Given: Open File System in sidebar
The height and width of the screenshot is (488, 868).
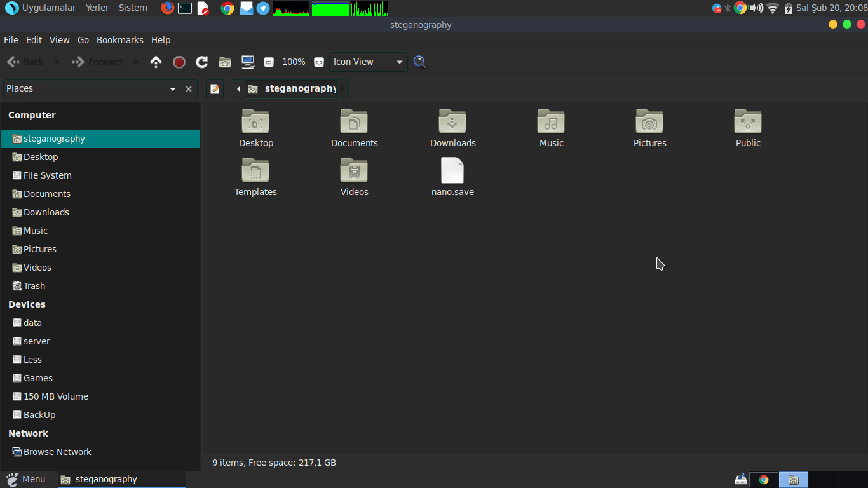Looking at the screenshot, I should click(100, 175).
